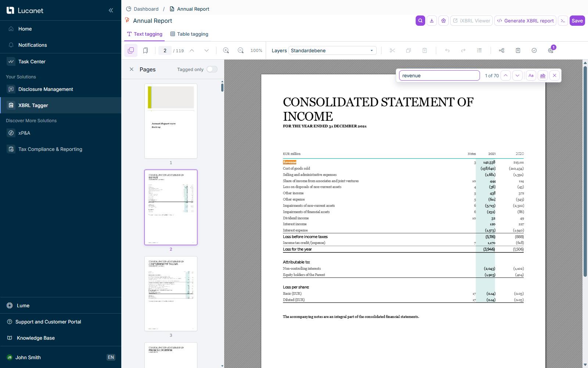Screen dimensions: 588x368
Task: Click the Annual Report breadcrumb
Action: pos(189,9)
